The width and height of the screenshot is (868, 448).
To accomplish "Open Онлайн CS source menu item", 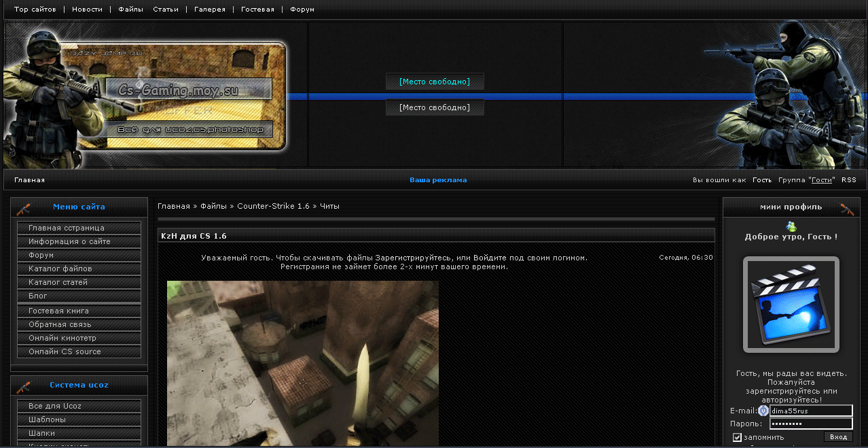I will [79, 351].
